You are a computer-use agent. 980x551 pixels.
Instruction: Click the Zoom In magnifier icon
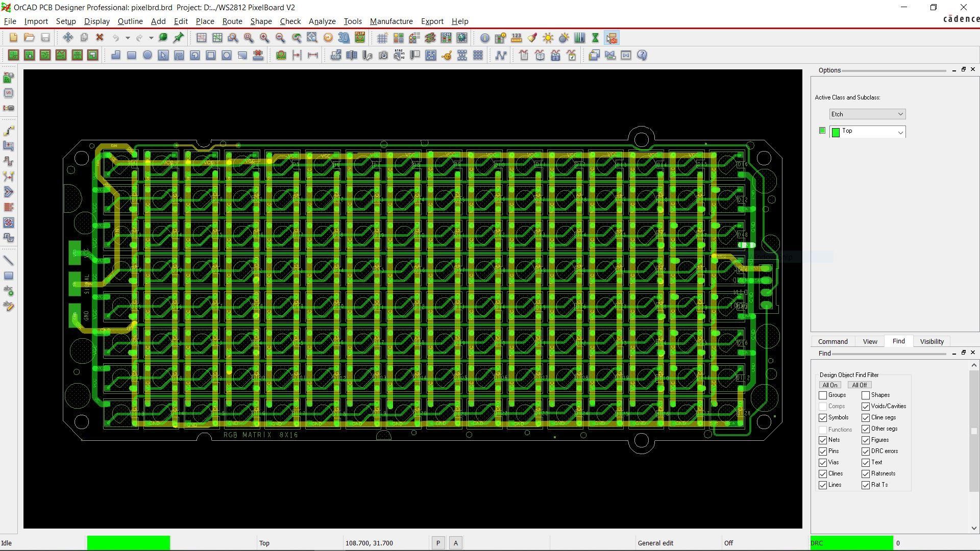tap(264, 38)
